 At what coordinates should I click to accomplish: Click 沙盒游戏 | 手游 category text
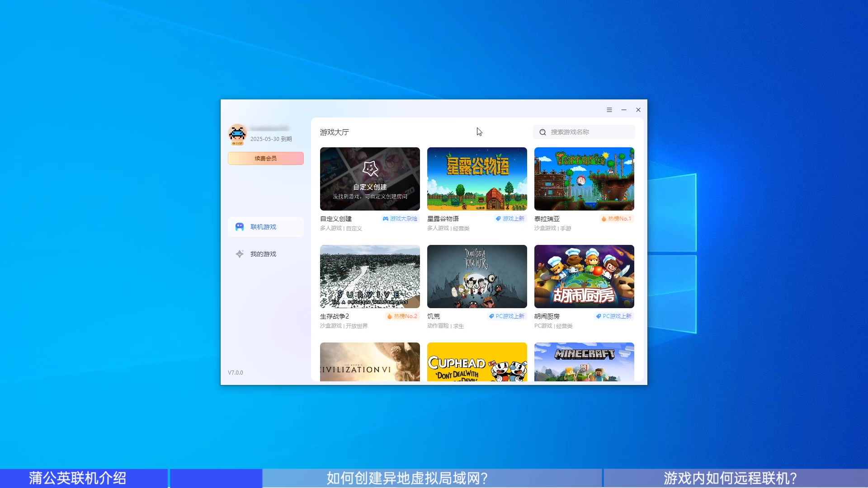[553, 229]
